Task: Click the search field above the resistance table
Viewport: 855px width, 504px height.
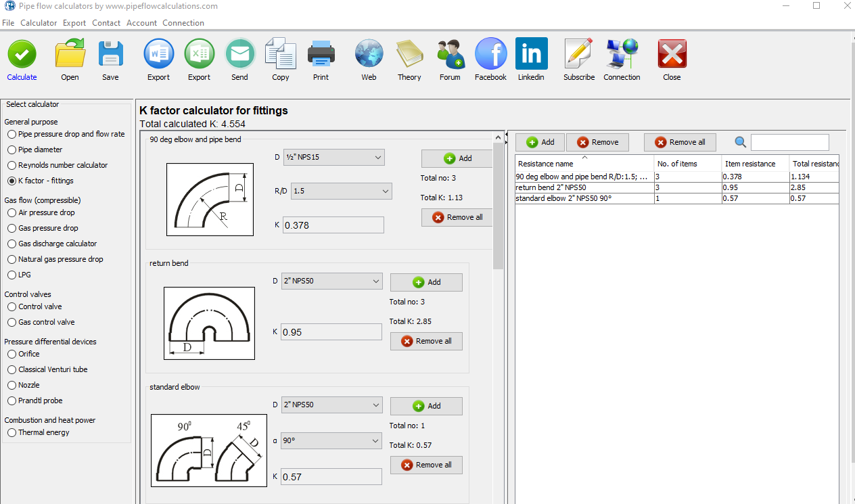Action: coord(789,142)
